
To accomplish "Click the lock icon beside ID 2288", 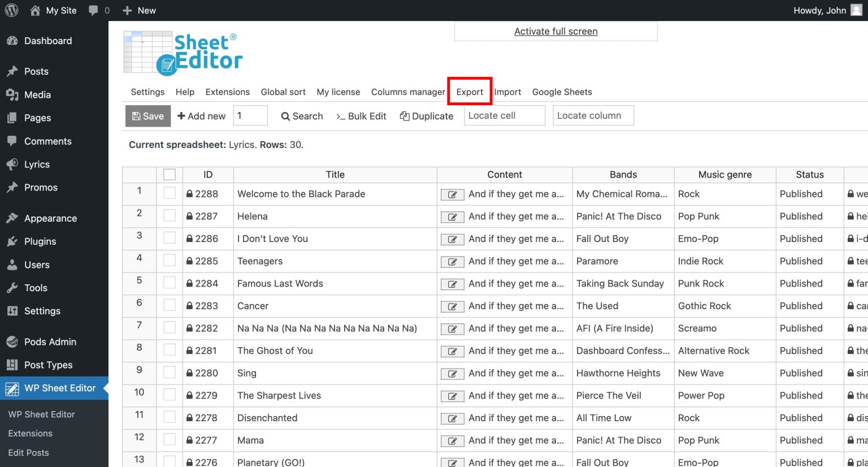I will coord(189,193).
